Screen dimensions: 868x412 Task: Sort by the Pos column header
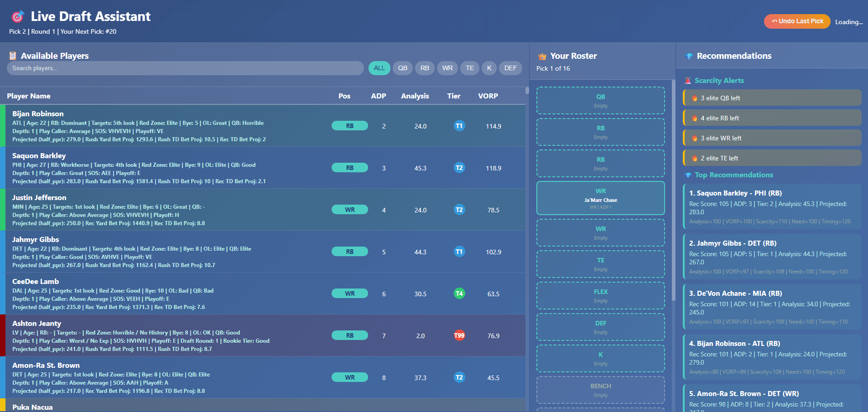pos(344,96)
